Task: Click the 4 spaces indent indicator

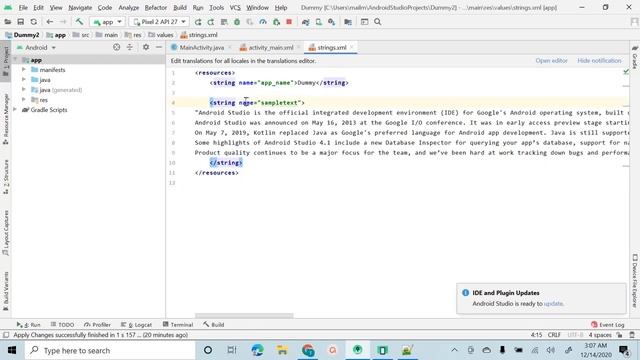Action: pos(600,335)
